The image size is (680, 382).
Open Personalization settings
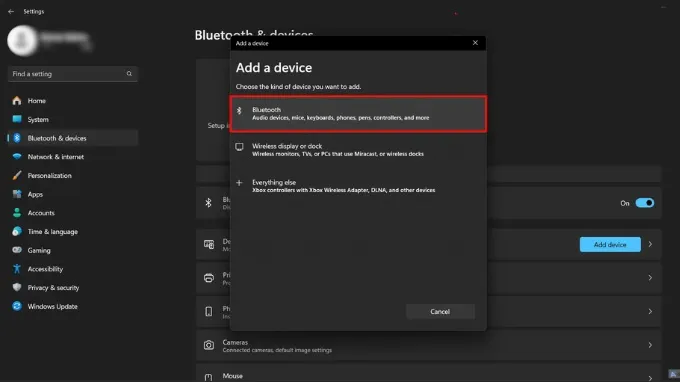pyautogui.click(x=73, y=175)
